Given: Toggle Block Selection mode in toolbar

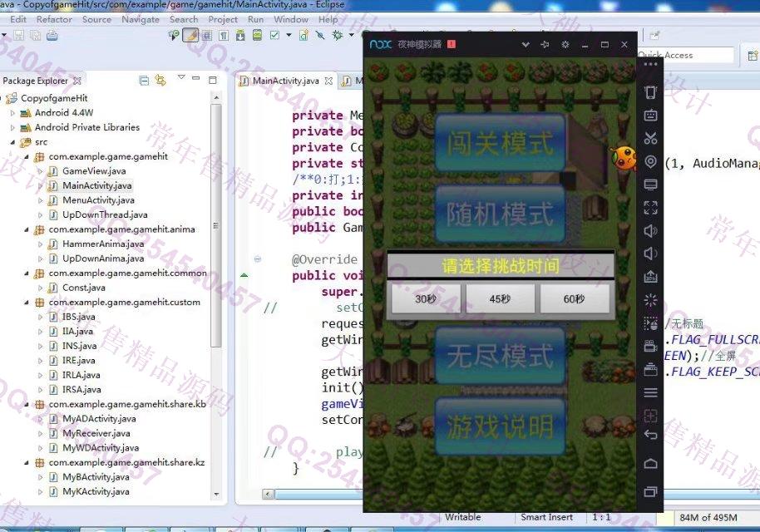Looking at the screenshot, I should pos(207,36).
